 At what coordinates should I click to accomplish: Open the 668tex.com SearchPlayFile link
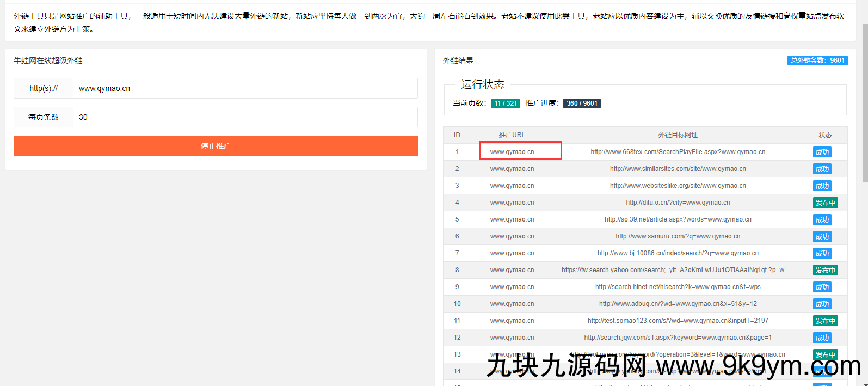pyautogui.click(x=678, y=152)
